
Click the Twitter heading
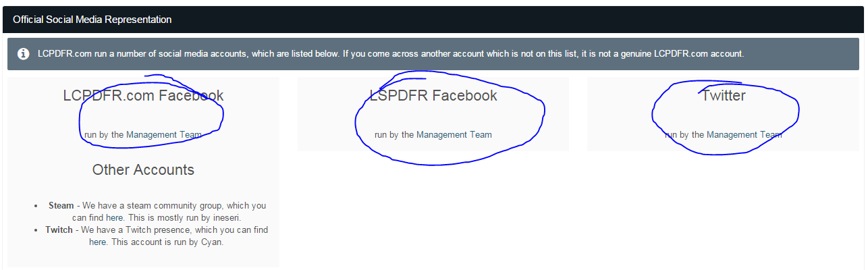tap(724, 96)
